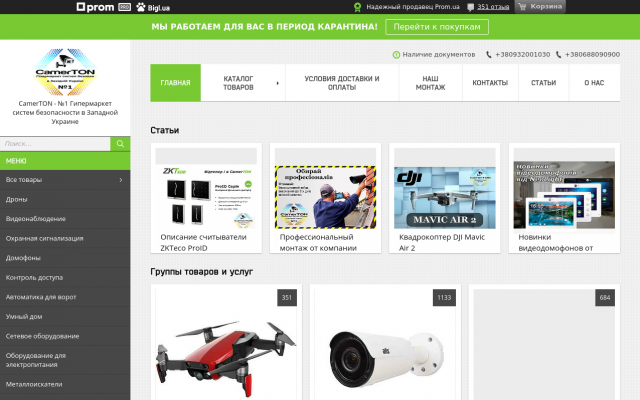This screenshot has height=400, width=640.
Task: Open Новинки видеодомофонов article title
Action: tap(556, 242)
